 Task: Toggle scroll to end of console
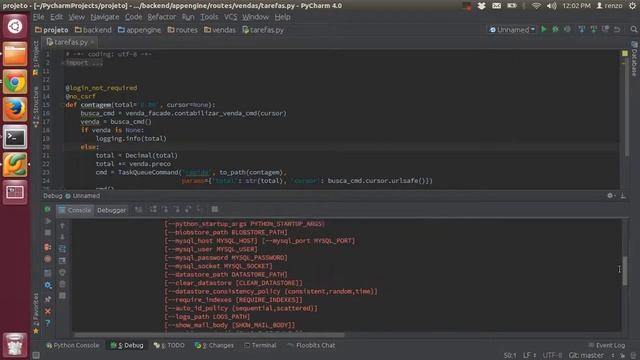(x=62, y=260)
